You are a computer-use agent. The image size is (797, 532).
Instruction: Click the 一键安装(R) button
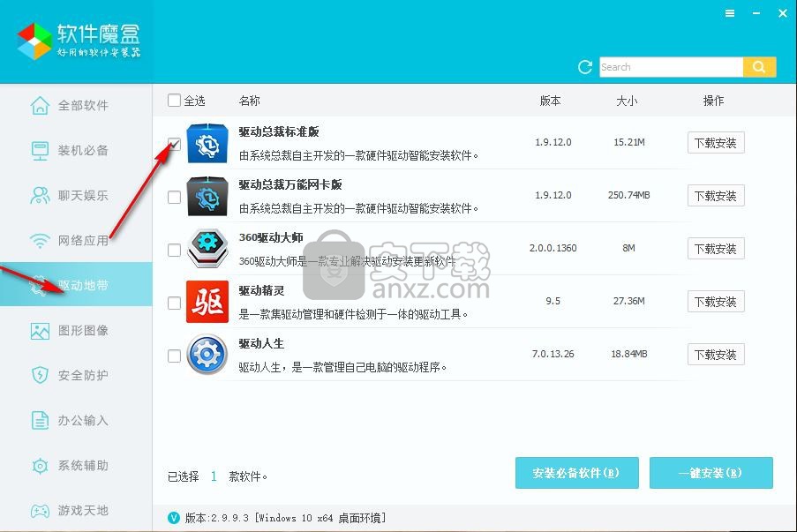tap(711, 473)
